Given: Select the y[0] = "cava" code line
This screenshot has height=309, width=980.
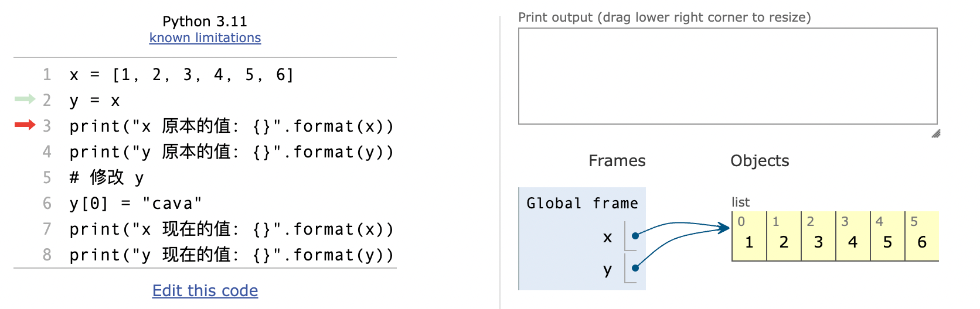Looking at the screenshot, I should (x=136, y=204).
